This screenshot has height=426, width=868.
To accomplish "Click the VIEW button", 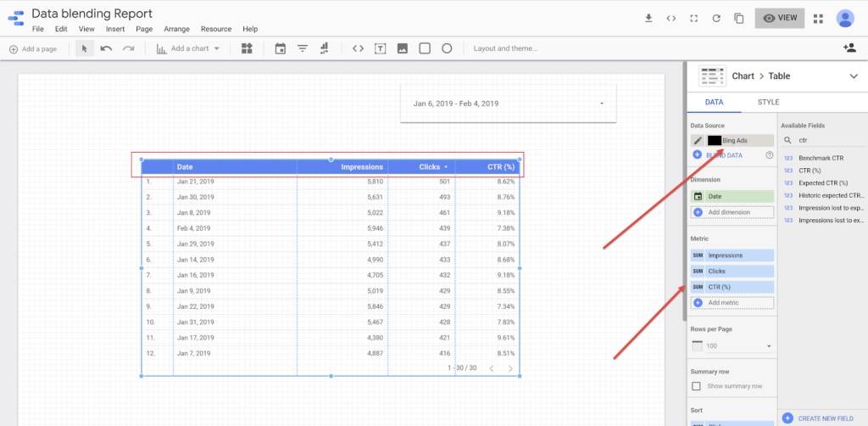I will coord(780,19).
